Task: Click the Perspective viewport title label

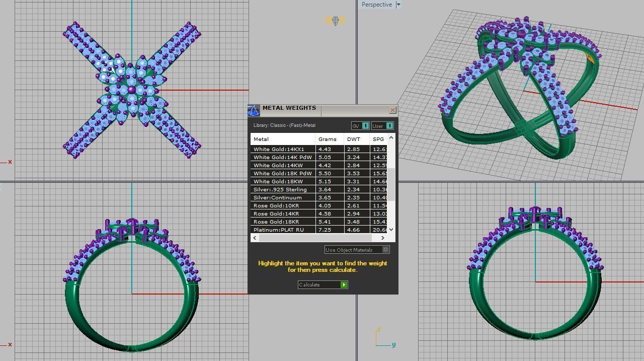Action: click(x=376, y=5)
